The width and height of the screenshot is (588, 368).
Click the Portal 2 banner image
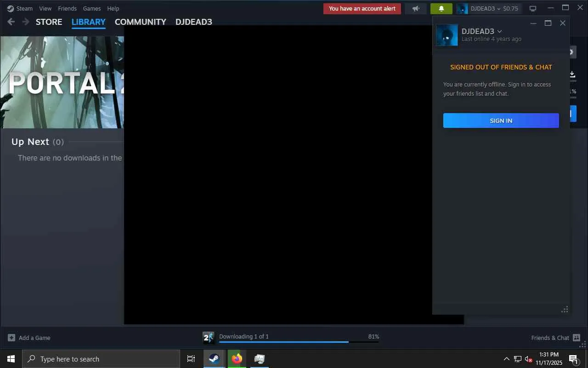point(62,82)
